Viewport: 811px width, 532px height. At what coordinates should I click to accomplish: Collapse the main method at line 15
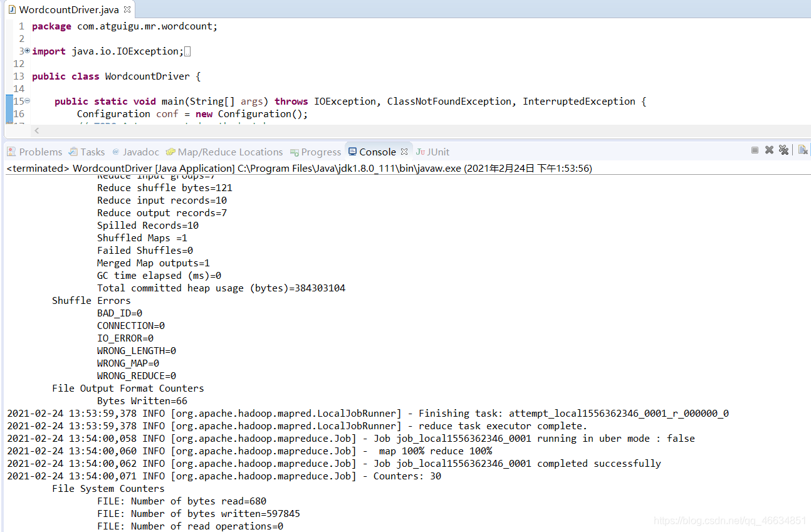[27, 101]
